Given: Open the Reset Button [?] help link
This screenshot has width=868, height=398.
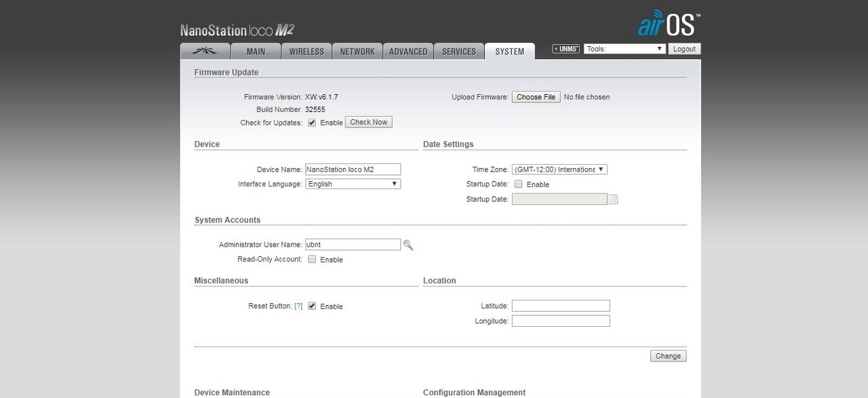Looking at the screenshot, I should point(298,306).
